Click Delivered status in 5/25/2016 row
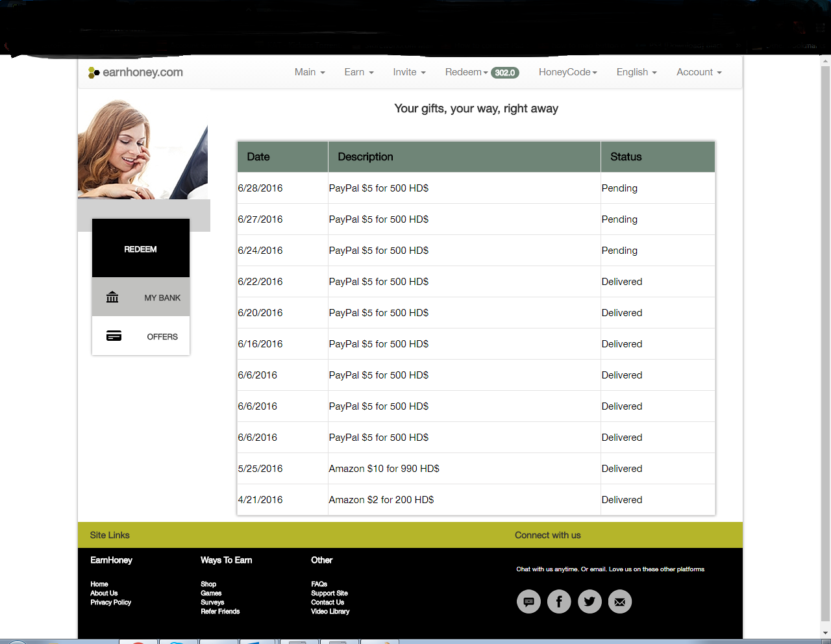 click(622, 469)
